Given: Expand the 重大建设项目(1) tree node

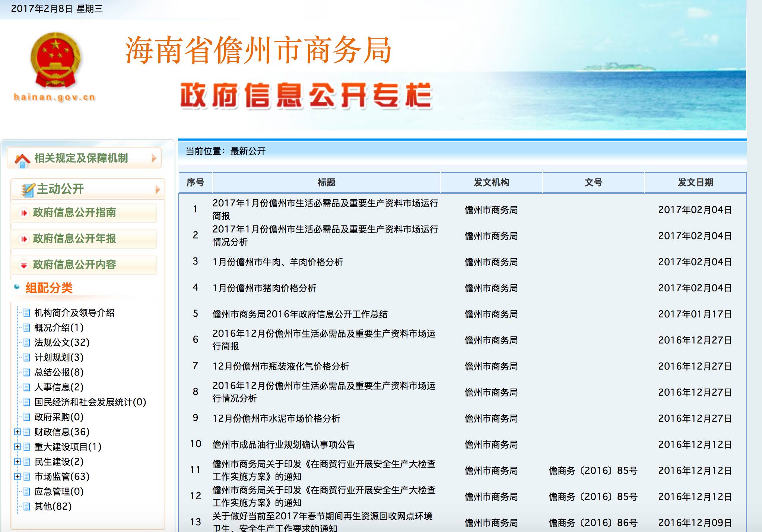Looking at the screenshot, I should 17,447.
